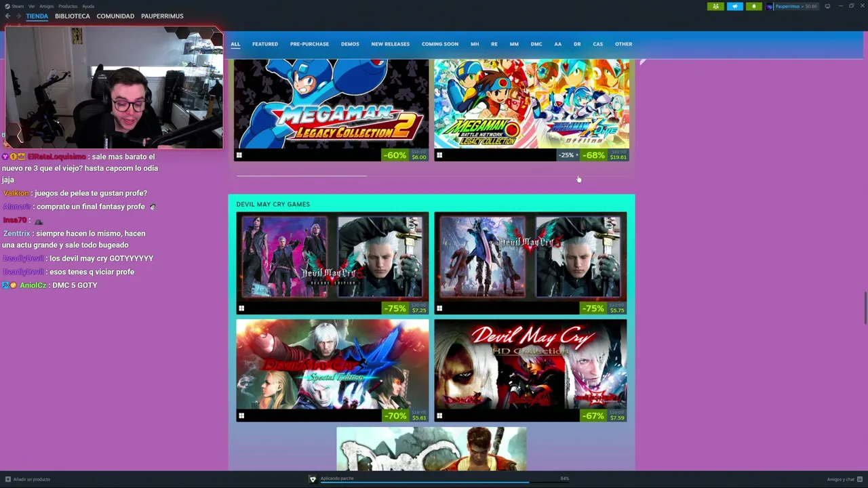Viewport: 868px width, 488px height.
Task: Switch to the TIENDA tab
Action: 37,16
